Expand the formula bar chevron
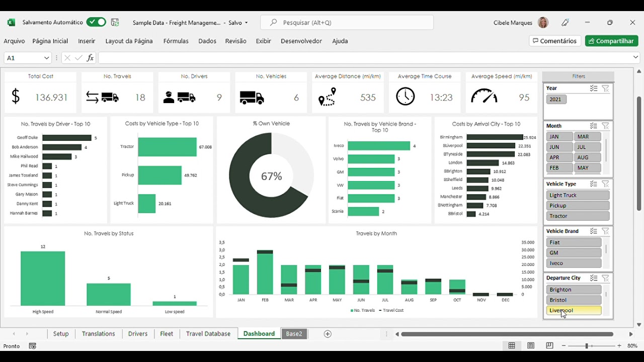Screen dimensions: 644x362 635,58
